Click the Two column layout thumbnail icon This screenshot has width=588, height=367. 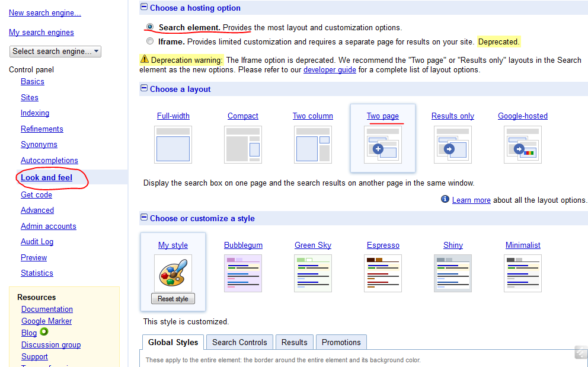coord(313,145)
